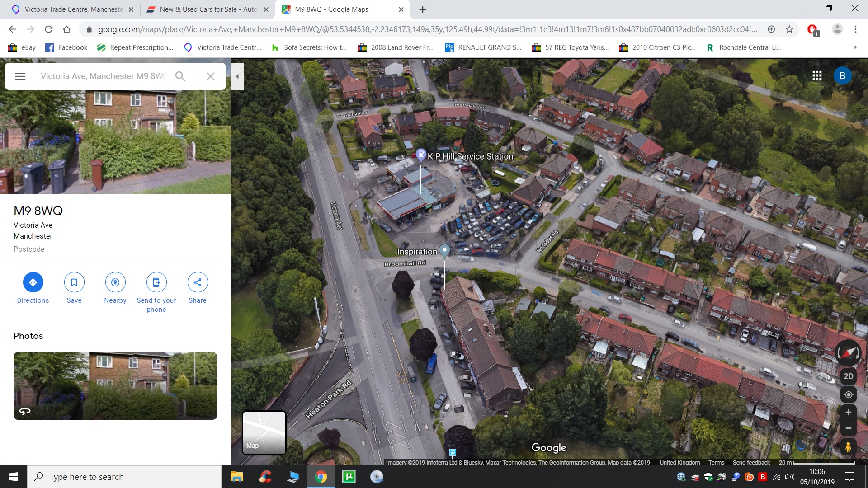Open the Google apps grid
Image resolution: width=868 pixels, height=488 pixels.
tap(817, 76)
